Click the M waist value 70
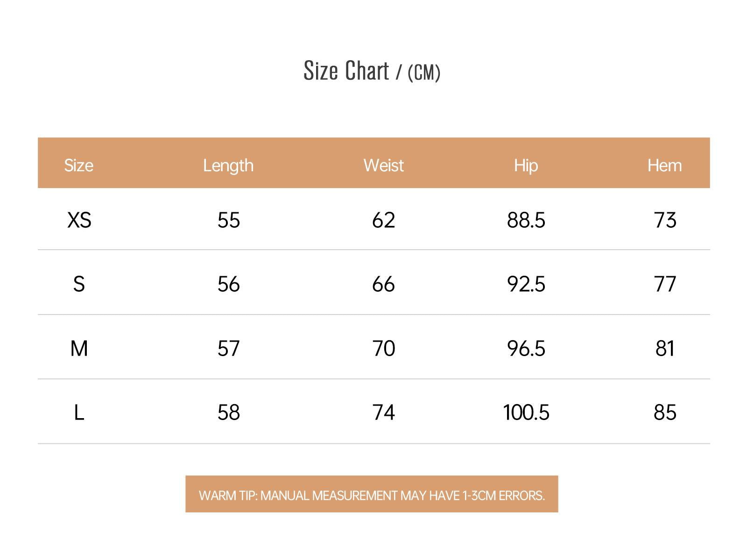This screenshot has height=560, width=747. tap(383, 348)
